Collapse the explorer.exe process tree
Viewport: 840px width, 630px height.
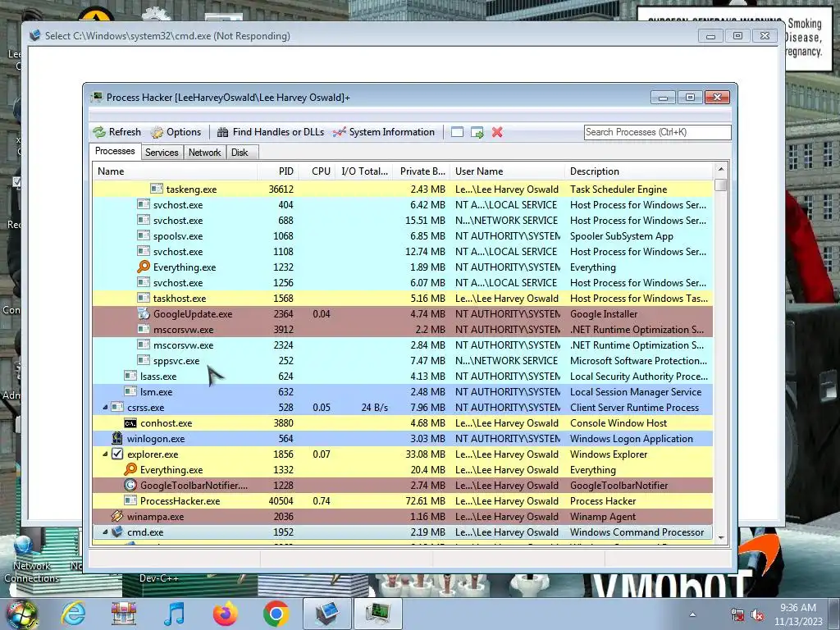(x=105, y=454)
